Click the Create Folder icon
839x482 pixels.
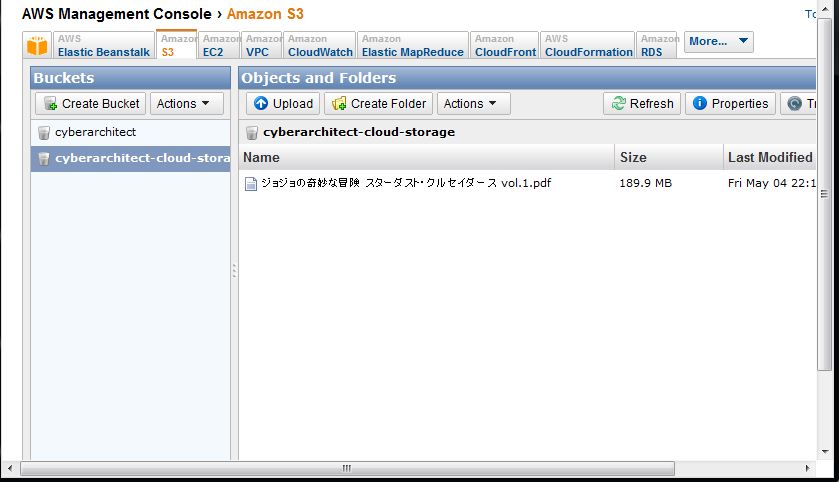pos(339,103)
